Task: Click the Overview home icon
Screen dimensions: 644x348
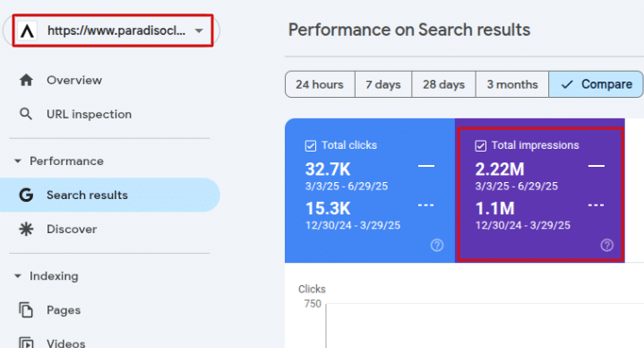Action: [26, 80]
